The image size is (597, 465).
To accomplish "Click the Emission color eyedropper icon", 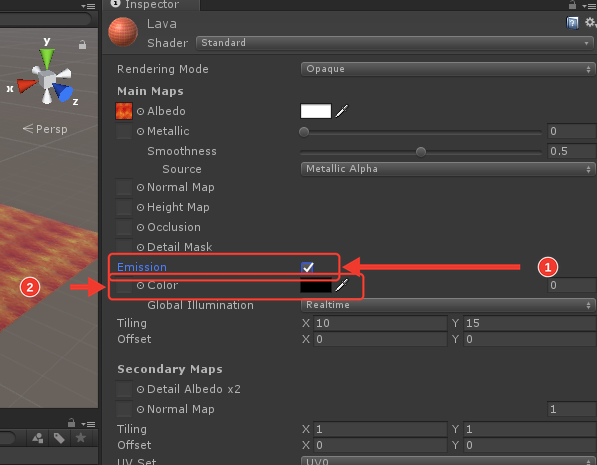I will [x=342, y=285].
